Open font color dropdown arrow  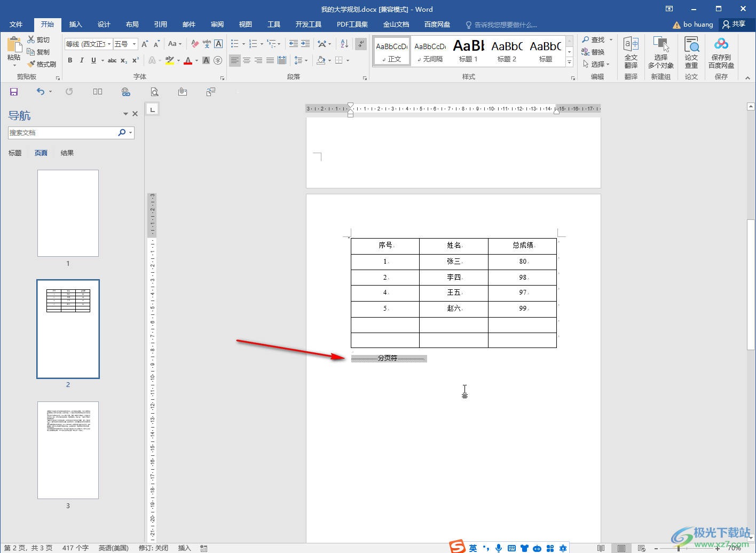(x=196, y=60)
